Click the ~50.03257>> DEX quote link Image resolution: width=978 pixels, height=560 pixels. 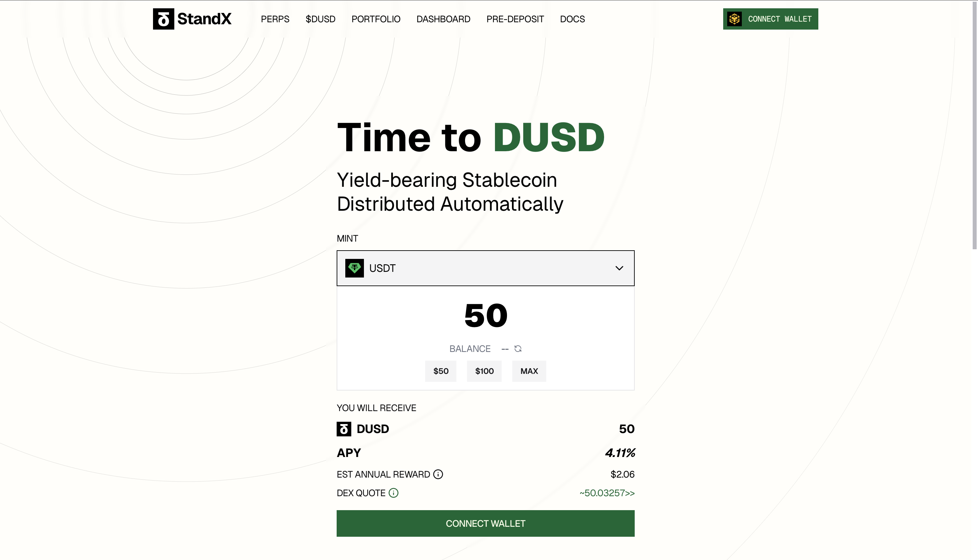click(607, 493)
